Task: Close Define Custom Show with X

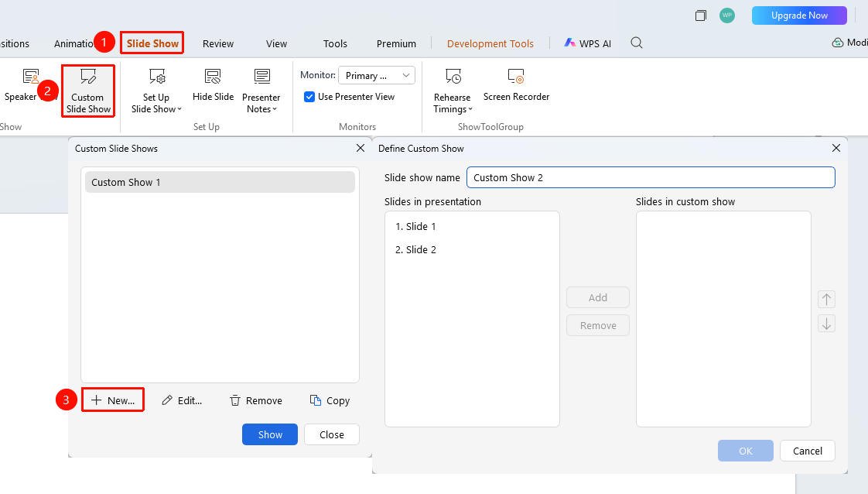Action: tap(836, 148)
